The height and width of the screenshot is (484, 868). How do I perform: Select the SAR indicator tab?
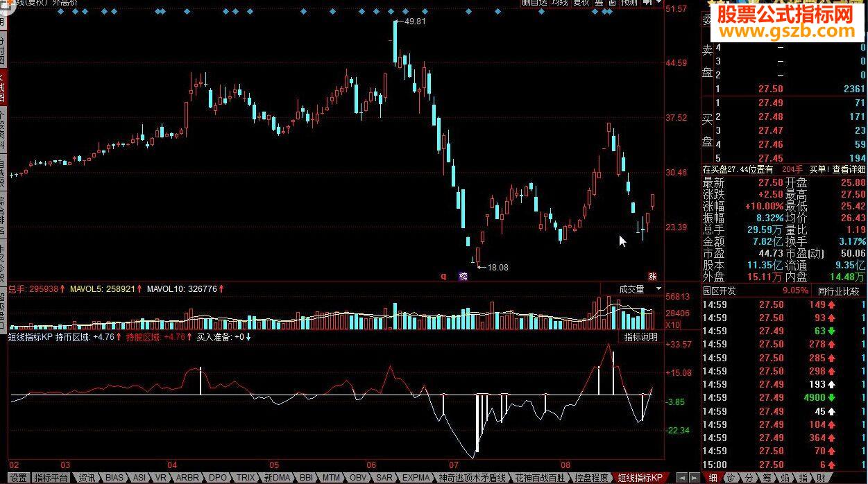(384, 478)
